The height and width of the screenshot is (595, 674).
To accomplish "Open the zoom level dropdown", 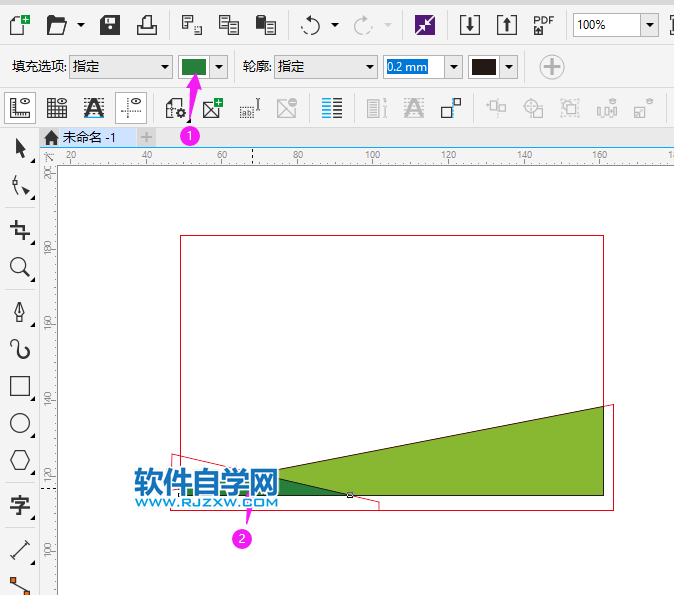I will (649, 24).
